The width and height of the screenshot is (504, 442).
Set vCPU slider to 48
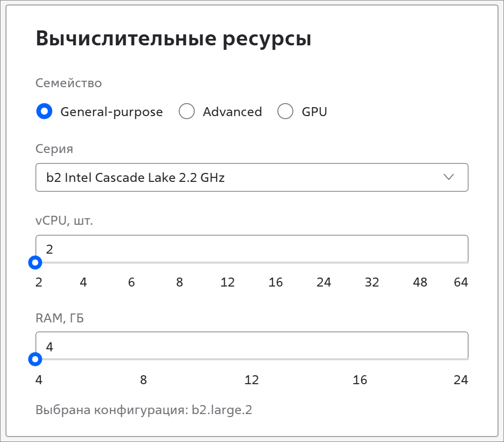pos(420,282)
